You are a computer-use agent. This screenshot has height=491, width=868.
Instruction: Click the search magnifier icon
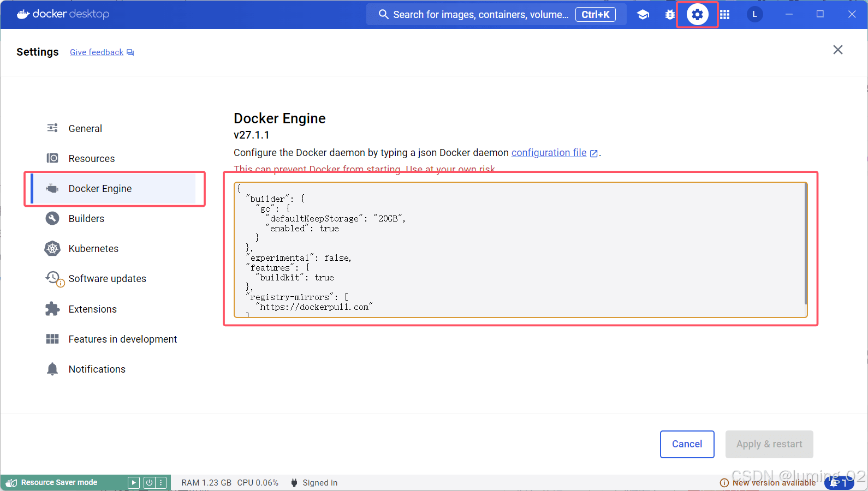click(x=384, y=14)
